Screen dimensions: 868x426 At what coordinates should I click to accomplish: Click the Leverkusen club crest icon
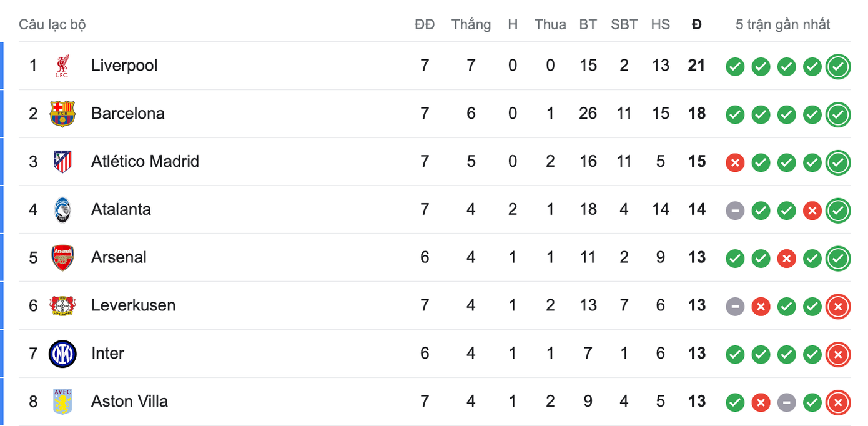62,305
